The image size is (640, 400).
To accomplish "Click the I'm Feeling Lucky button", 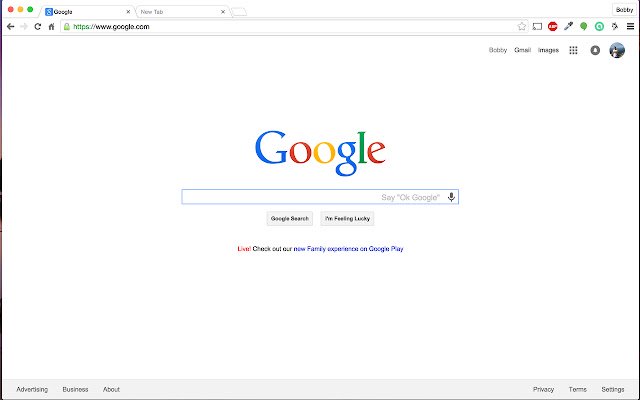I will point(347,218).
